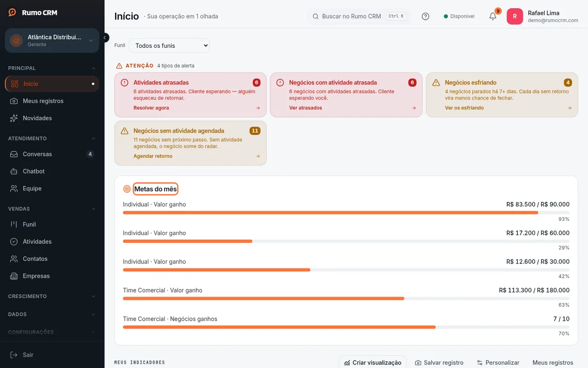Open Atividades in sidebar
The height and width of the screenshot is (368, 588).
pos(52,241)
